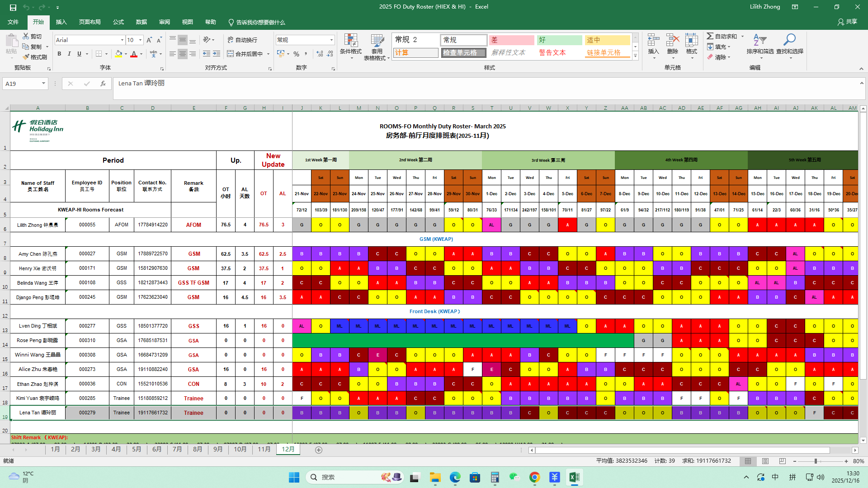
Task: Toggle italic formatting
Action: pos(69,54)
